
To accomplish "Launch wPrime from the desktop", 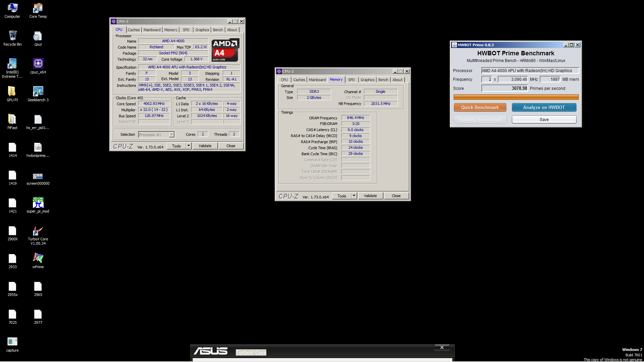I will tap(38, 261).
